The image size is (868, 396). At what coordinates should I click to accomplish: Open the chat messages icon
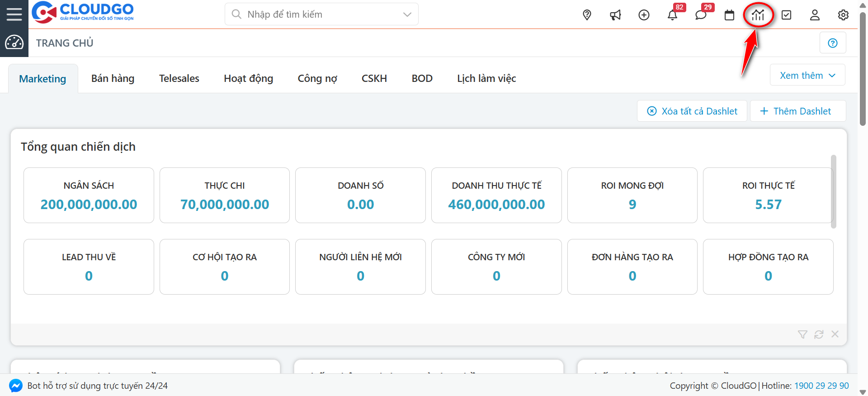click(x=701, y=15)
